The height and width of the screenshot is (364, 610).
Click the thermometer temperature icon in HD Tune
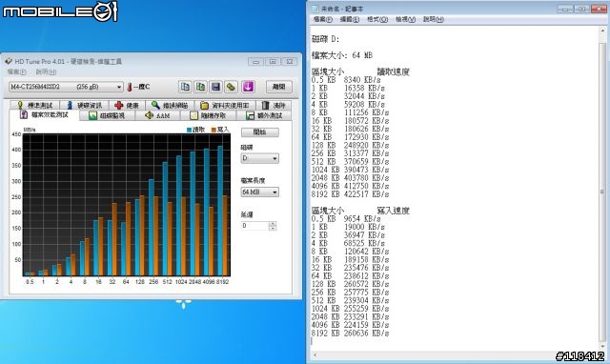point(130,87)
